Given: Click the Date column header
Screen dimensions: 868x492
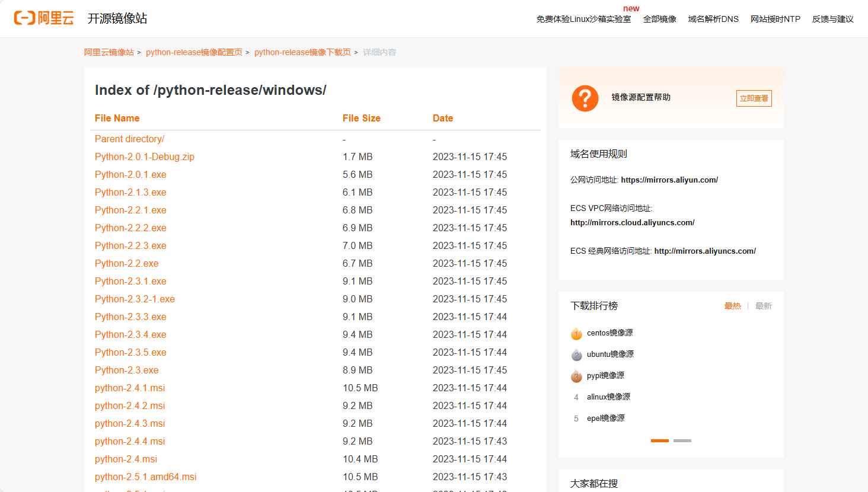Looking at the screenshot, I should tap(443, 118).
